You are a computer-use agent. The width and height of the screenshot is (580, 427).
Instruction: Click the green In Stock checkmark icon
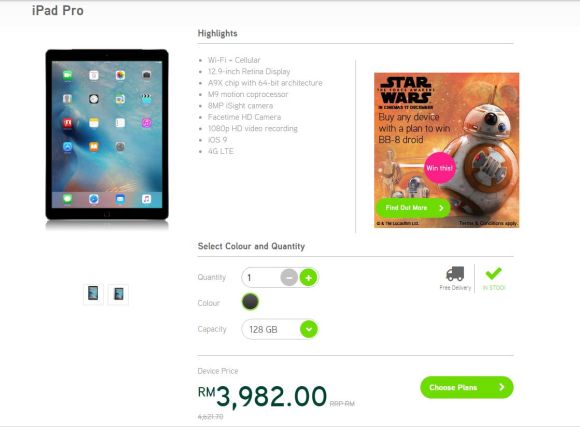493,273
